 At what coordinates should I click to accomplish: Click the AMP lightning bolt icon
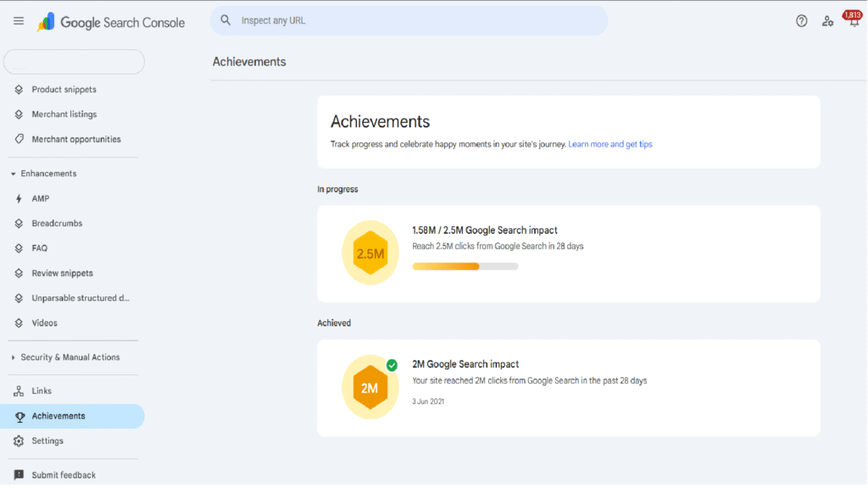coord(19,198)
